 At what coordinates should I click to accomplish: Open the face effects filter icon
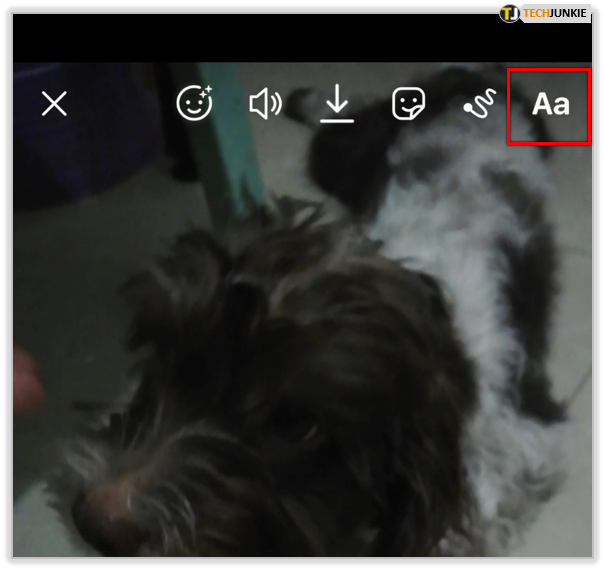click(x=194, y=103)
